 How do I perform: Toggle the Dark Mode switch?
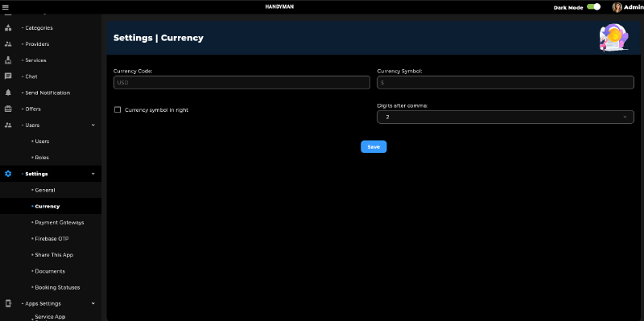(593, 7)
